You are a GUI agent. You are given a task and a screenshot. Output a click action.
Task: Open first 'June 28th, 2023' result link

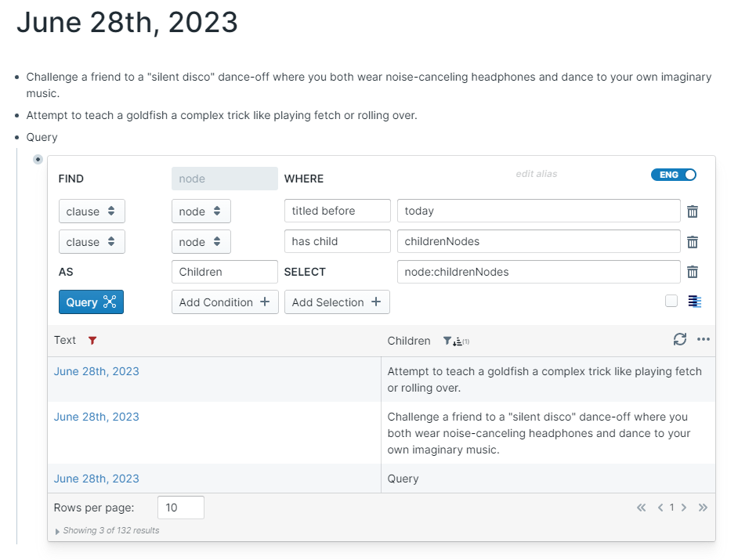pyautogui.click(x=96, y=371)
